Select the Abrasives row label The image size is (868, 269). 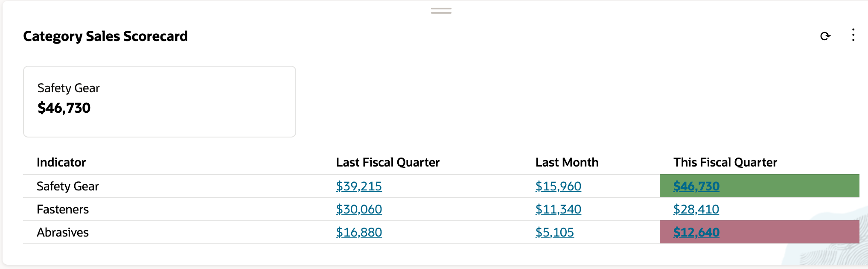point(63,232)
